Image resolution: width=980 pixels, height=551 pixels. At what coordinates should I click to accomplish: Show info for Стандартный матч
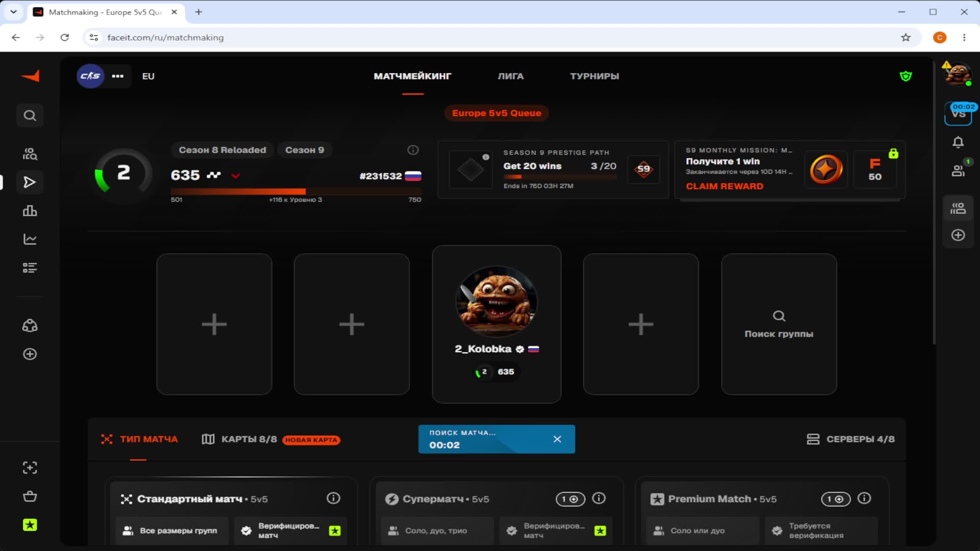click(333, 498)
